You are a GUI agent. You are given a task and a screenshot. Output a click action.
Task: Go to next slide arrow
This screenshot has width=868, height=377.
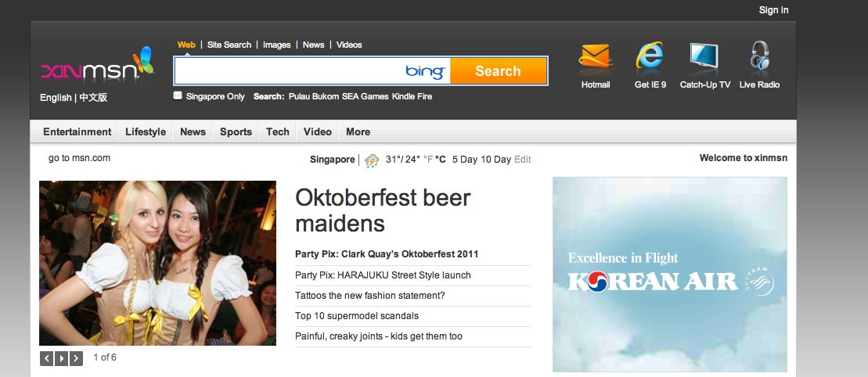(x=76, y=358)
